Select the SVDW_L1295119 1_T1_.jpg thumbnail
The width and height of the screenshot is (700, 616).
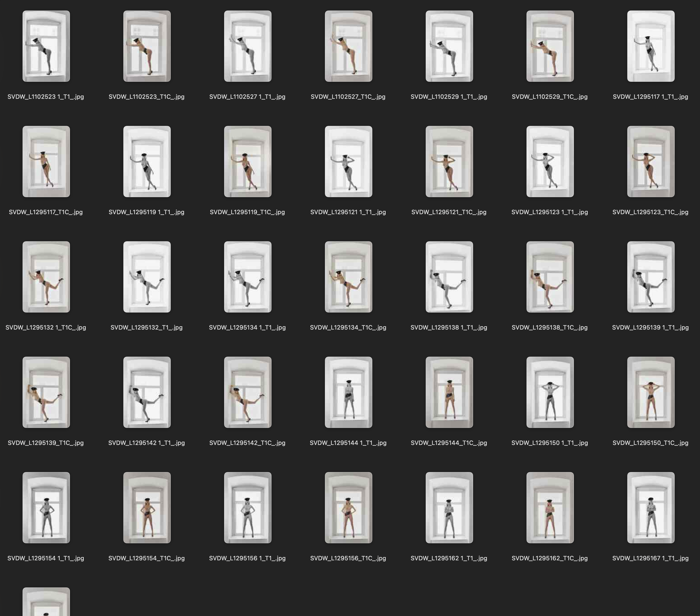click(147, 161)
